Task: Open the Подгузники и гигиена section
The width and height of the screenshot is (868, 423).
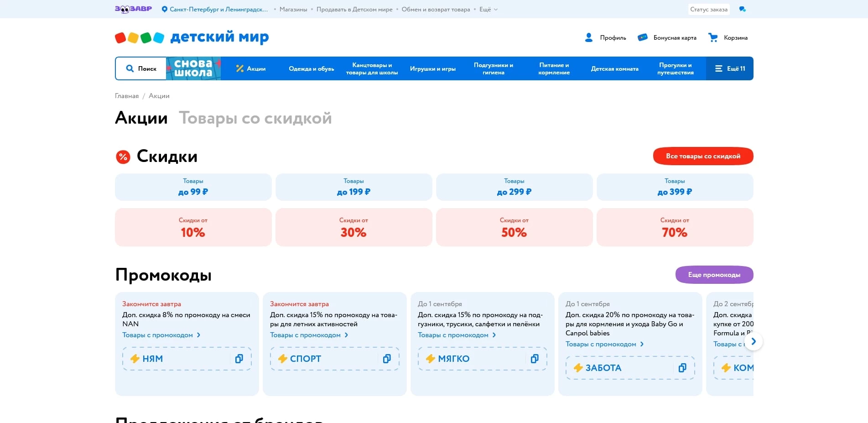Action: point(493,68)
